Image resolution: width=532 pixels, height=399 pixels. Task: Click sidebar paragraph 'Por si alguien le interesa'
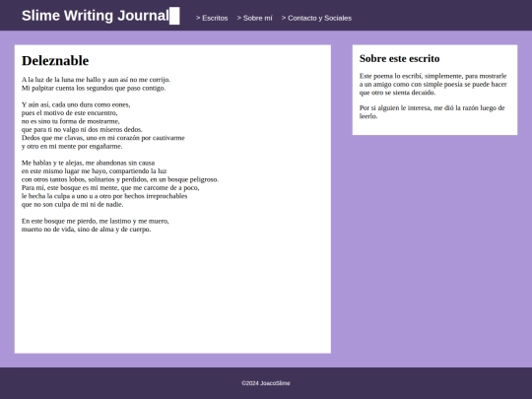pos(432,112)
